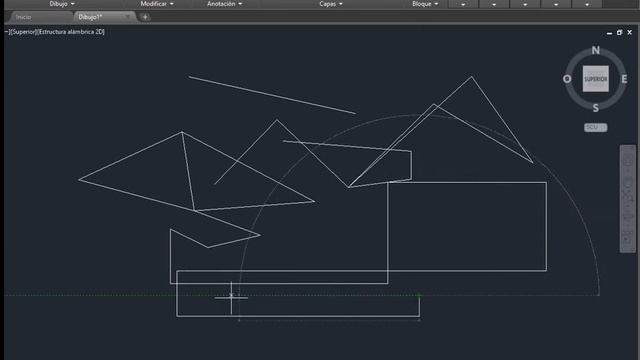Screen dimensions: 640x360
Task: Click the E compass direction on ViewCube
Action: (x=624, y=79)
